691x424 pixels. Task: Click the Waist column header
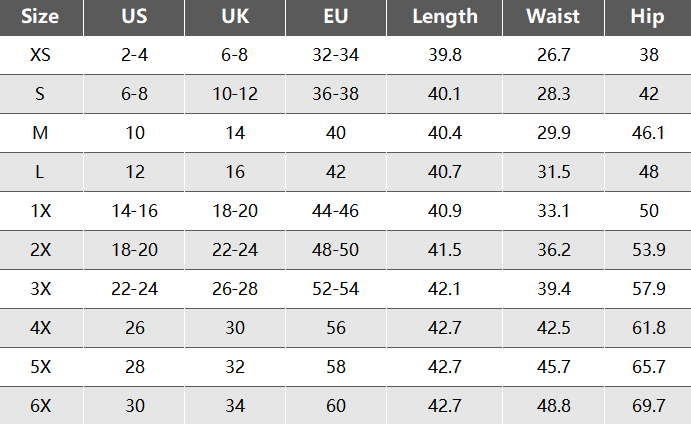coord(554,17)
